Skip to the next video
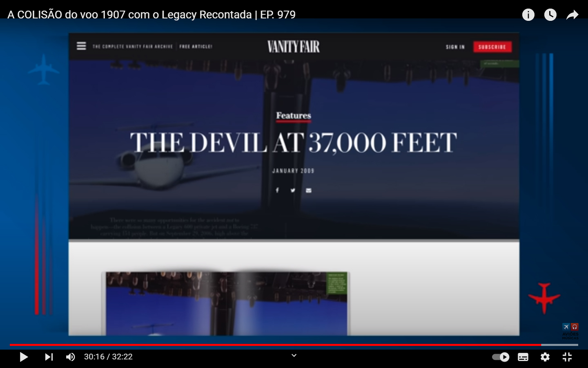Viewport: 588px width, 368px height. click(49, 357)
